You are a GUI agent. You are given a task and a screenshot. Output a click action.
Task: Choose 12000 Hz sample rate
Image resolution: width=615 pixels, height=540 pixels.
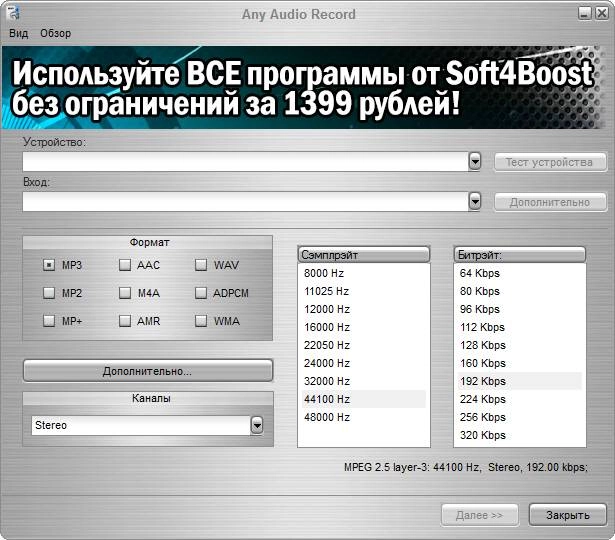364,309
